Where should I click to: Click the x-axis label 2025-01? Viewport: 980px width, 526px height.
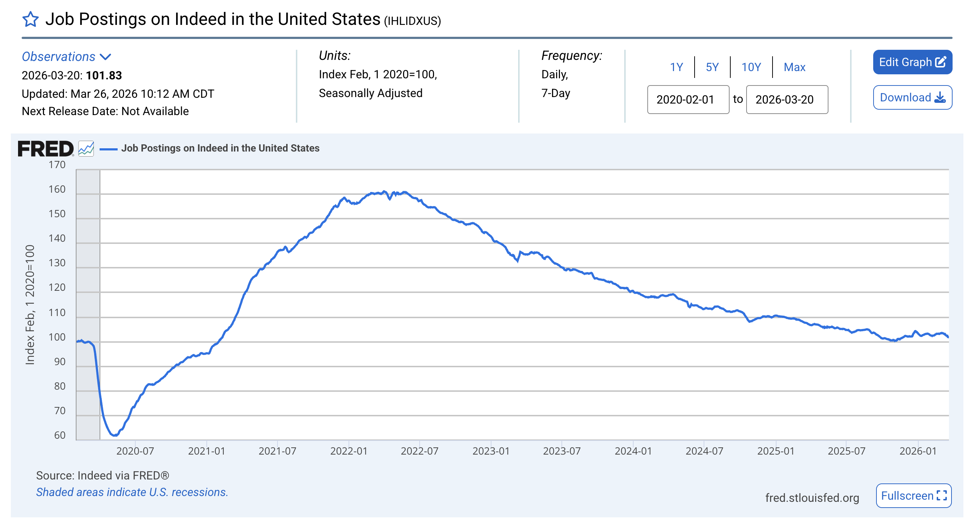776,451
